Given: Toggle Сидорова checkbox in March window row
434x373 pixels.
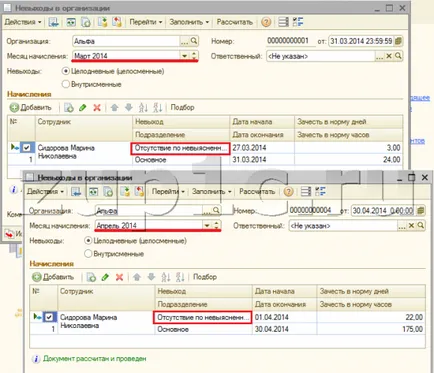Looking at the screenshot, I should tap(27, 147).
